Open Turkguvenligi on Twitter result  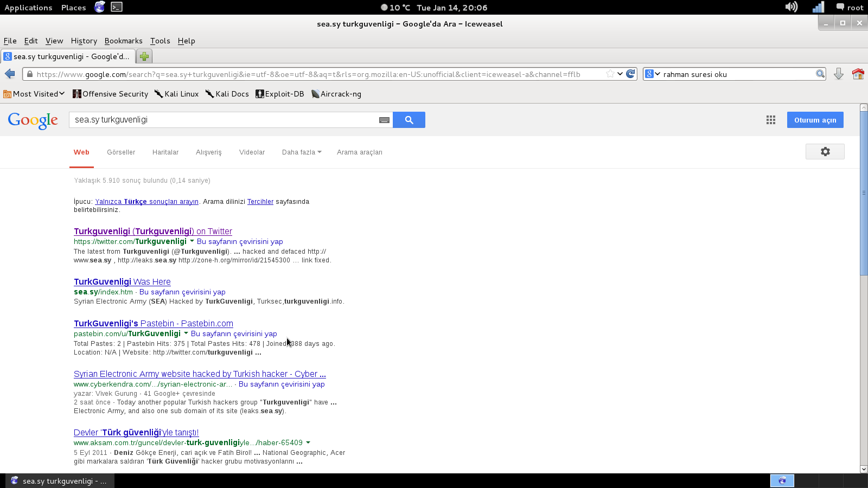pos(153,232)
